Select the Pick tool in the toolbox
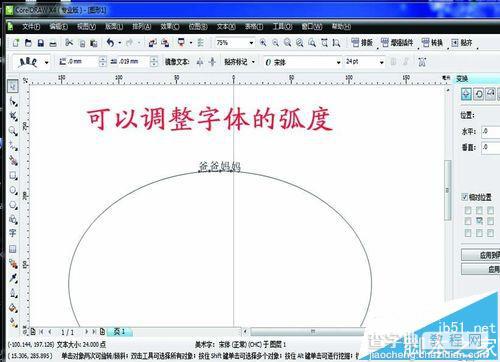This screenshot has width=500, height=362. coord(13,86)
